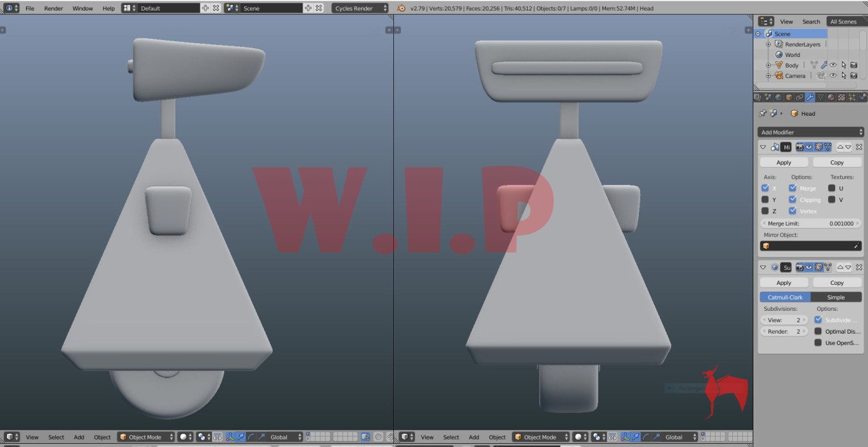Remove the Mirror modifier with its X icon
The image size is (868, 447).
point(859,147)
